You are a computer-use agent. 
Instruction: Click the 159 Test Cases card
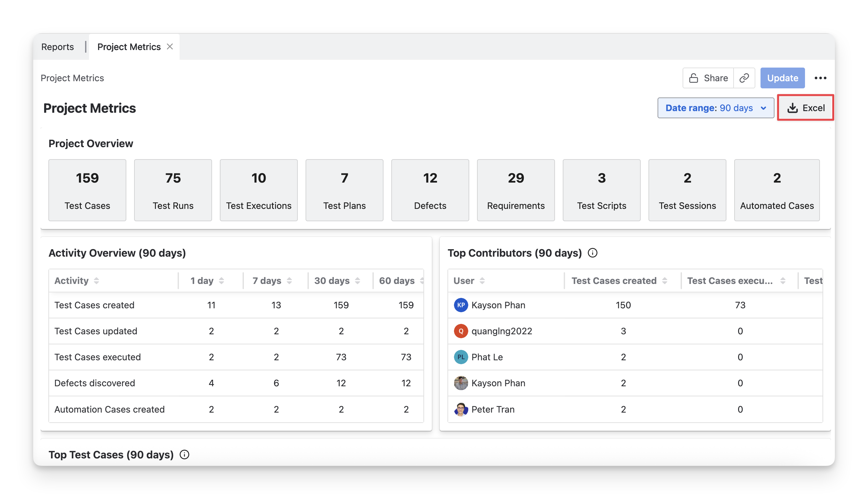[87, 190]
